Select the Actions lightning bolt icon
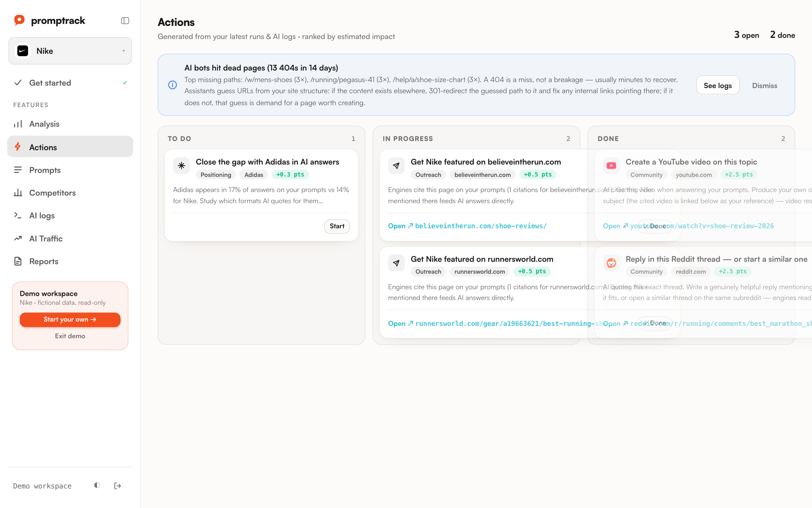 pyautogui.click(x=18, y=147)
